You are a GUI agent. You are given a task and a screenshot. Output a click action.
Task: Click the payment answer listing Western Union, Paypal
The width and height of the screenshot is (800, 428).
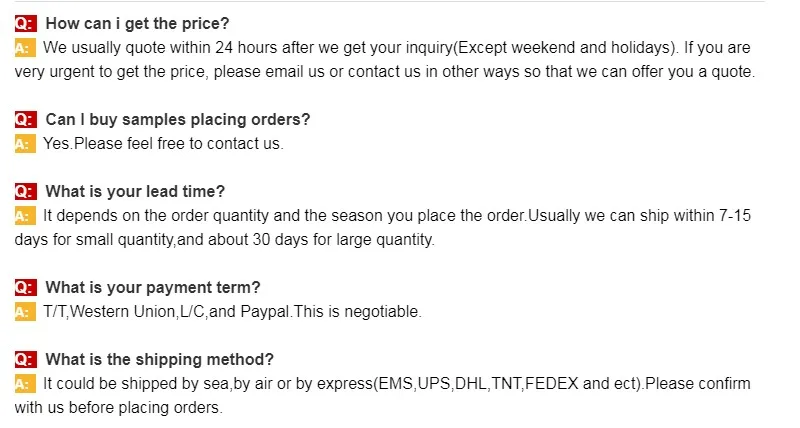tap(232, 311)
